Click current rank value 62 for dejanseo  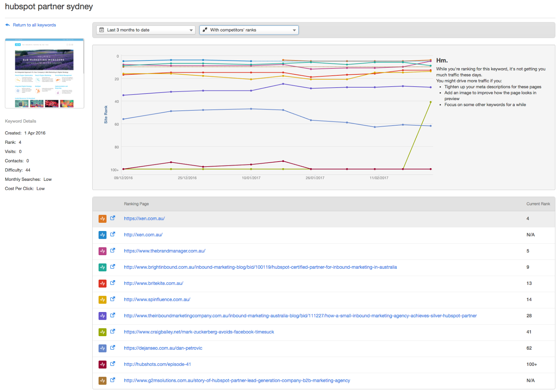pyautogui.click(x=529, y=348)
